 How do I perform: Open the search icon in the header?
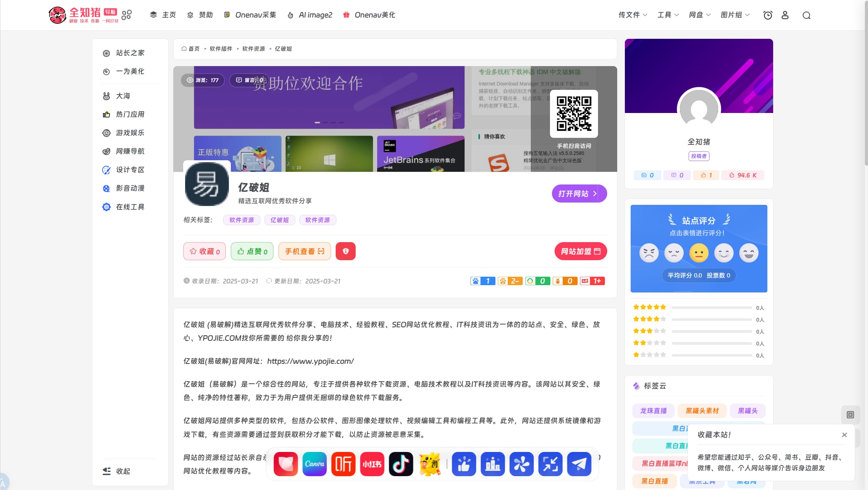click(x=807, y=15)
